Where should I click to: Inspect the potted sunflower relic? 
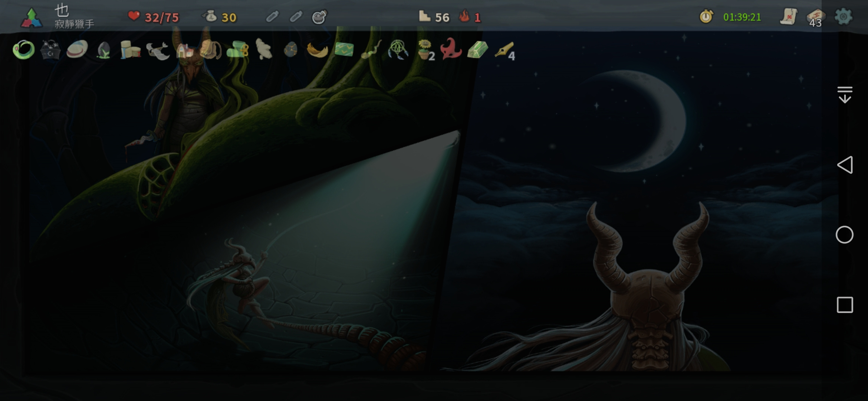click(426, 50)
